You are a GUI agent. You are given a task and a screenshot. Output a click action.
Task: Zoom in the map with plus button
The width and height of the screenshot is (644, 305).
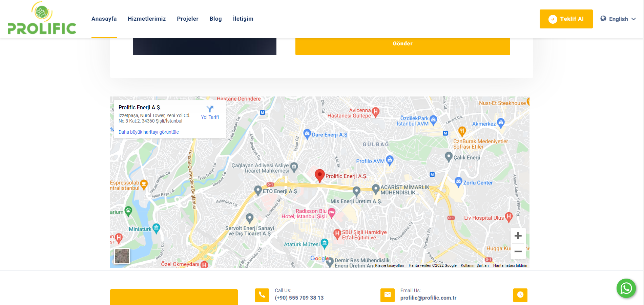point(518,236)
